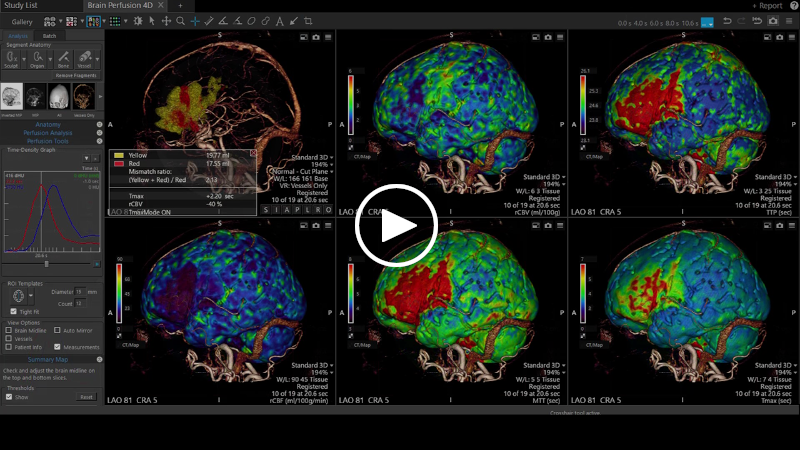Open the main toolbar hamburger menu
This screenshot has width=800, height=450.
coord(789,21)
